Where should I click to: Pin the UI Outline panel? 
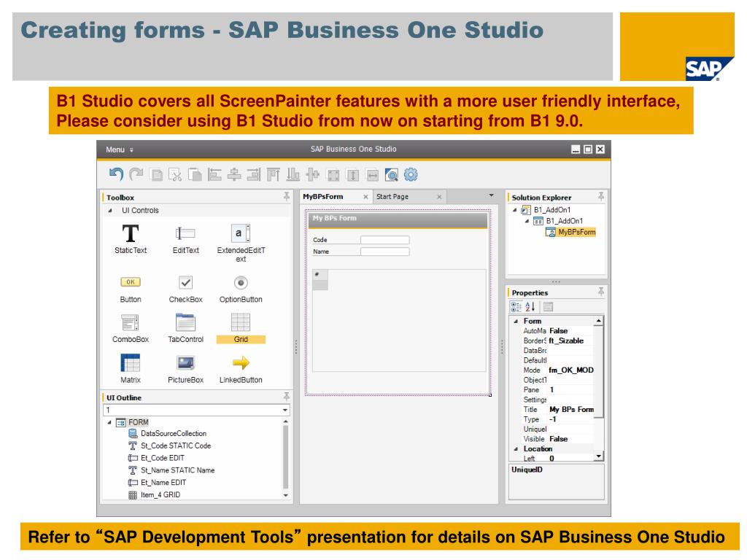286,396
